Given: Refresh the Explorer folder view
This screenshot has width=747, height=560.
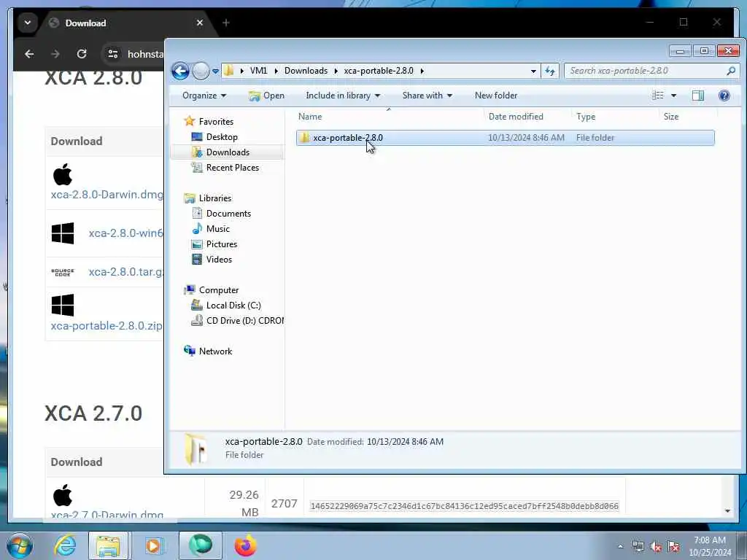Looking at the screenshot, I should click(550, 71).
